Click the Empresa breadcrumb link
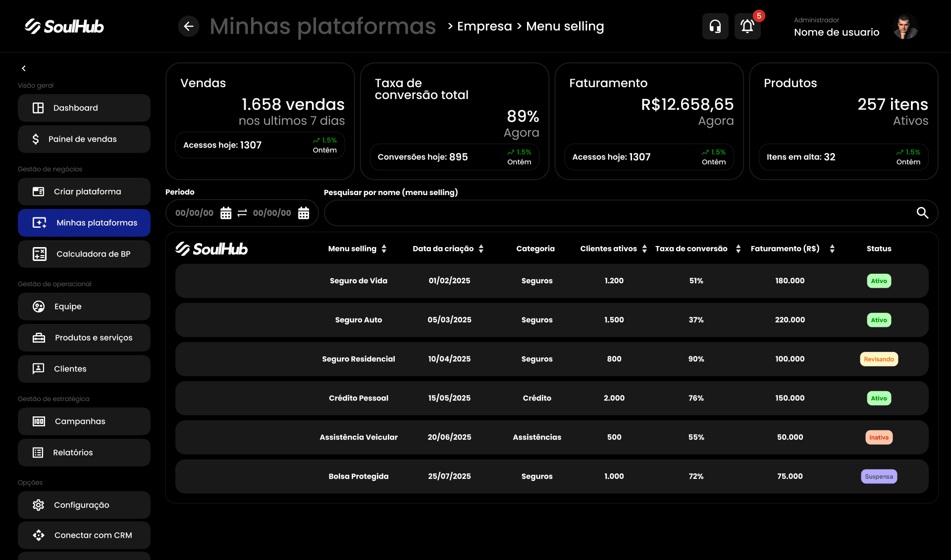 pyautogui.click(x=484, y=26)
